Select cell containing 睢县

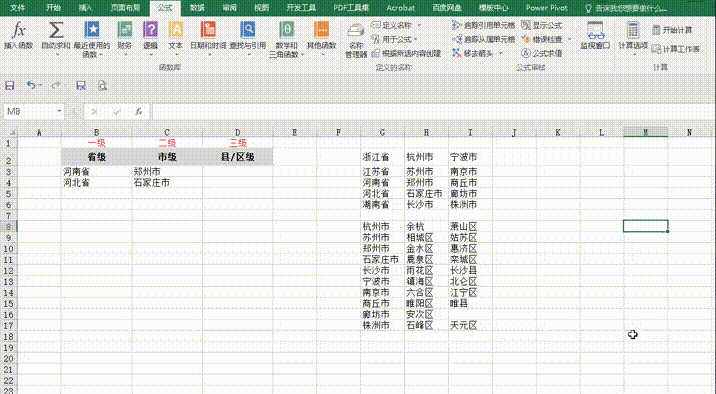[470, 304]
